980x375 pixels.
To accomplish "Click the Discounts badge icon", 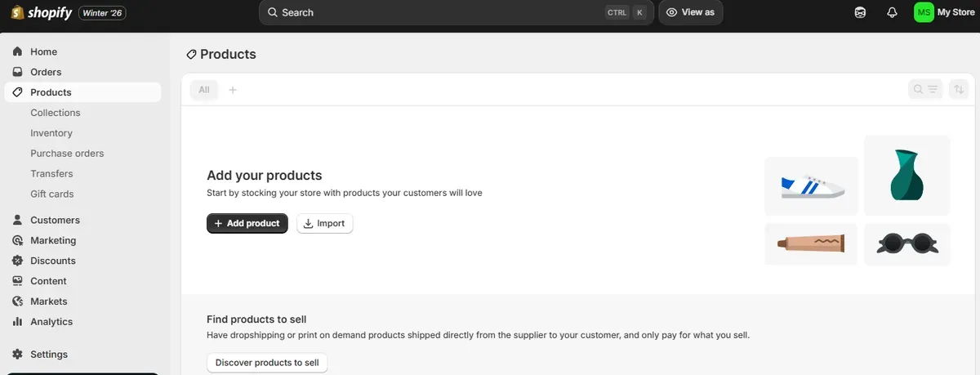I will [x=17, y=261].
